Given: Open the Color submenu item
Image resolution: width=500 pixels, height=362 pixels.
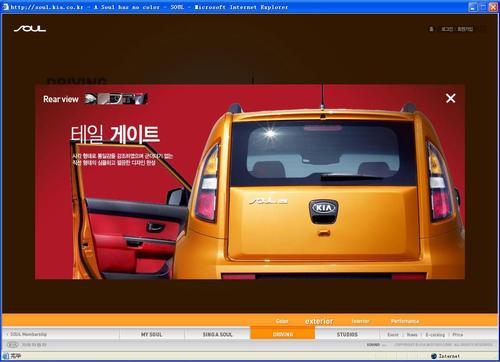Looking at the screenshot, I should coord(282,321).
